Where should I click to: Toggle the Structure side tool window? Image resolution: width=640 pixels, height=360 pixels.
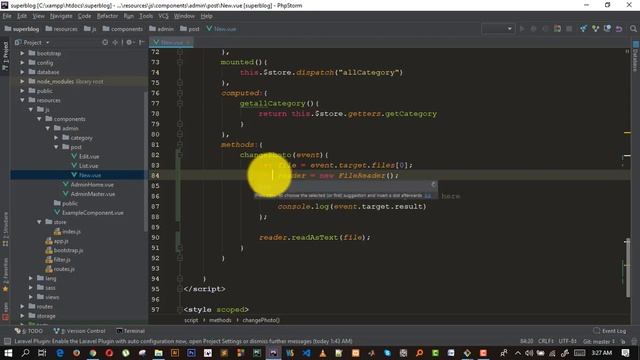coord(5,229)
